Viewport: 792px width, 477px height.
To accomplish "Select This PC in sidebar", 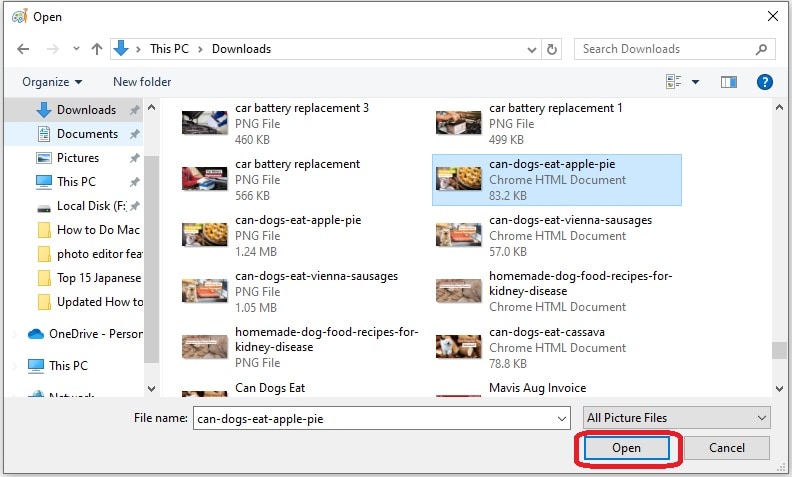I will pyautogui.click(x=76, y=182).
